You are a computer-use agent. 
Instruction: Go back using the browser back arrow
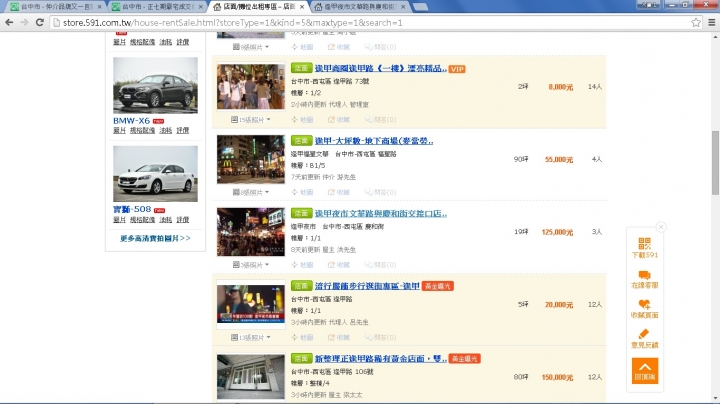[9, 22]
